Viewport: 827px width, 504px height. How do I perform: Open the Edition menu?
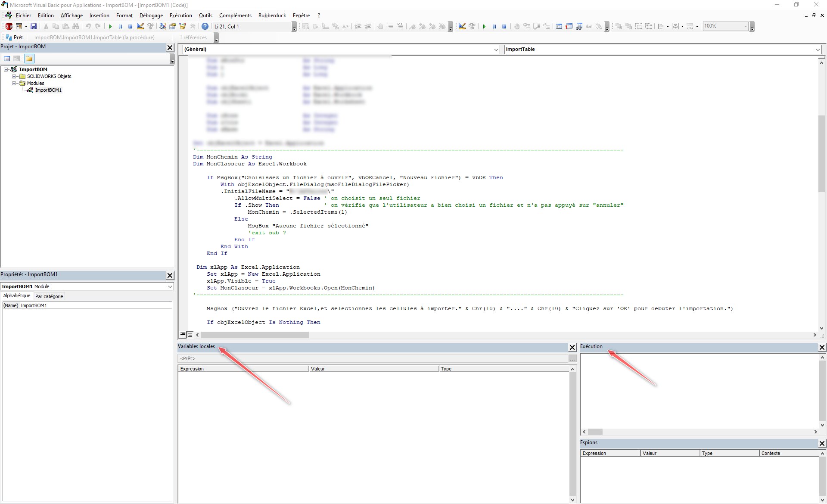pos(46,16)
